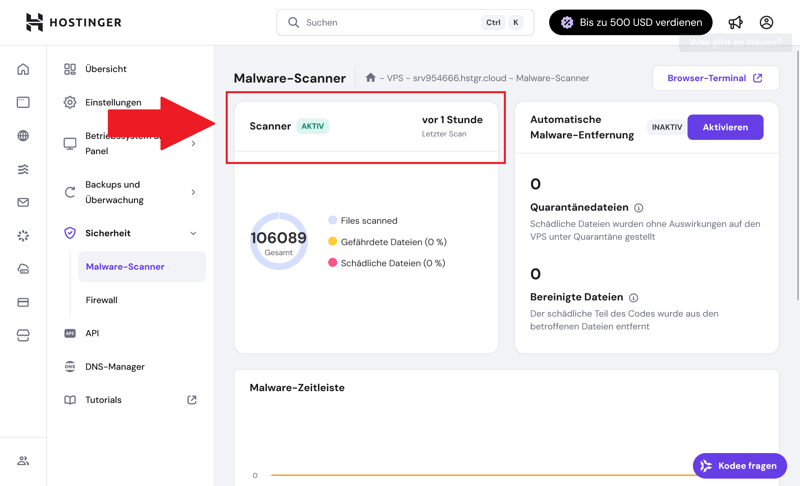The image size is (800, 486).
Task: Click the info icon beside Bereinigte Dateien
Action: pos(633,298)
